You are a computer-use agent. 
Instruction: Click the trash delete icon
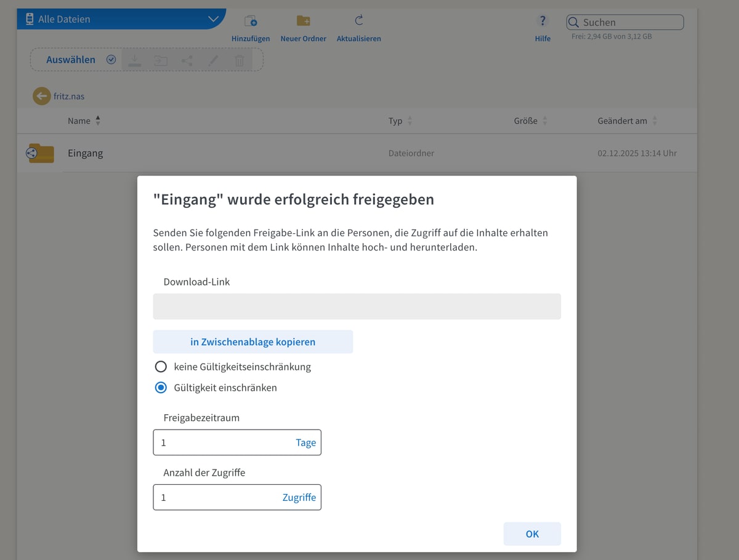(240, 60)
